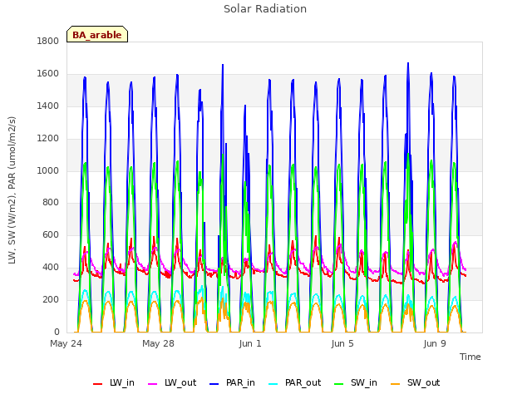532x399 pixels.
Task: Toggle SW_in series in the legend
Action: 356,382
